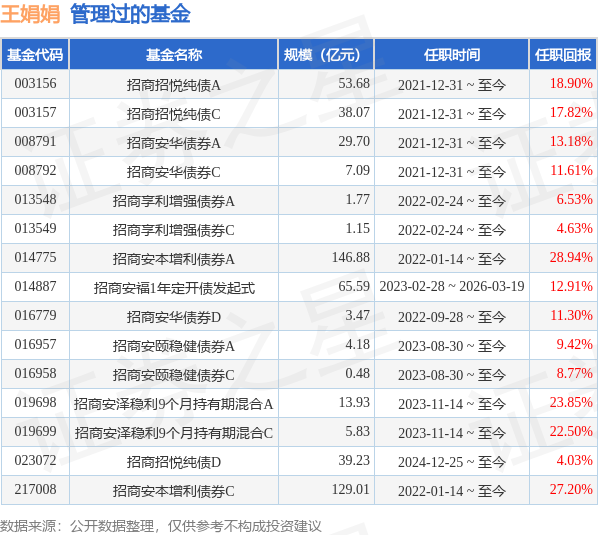Select 招商安泽稳利9个月持有期混合A
Image resolution: width=598 pixels, height=535 pixels.
click(x=174, y=404)
